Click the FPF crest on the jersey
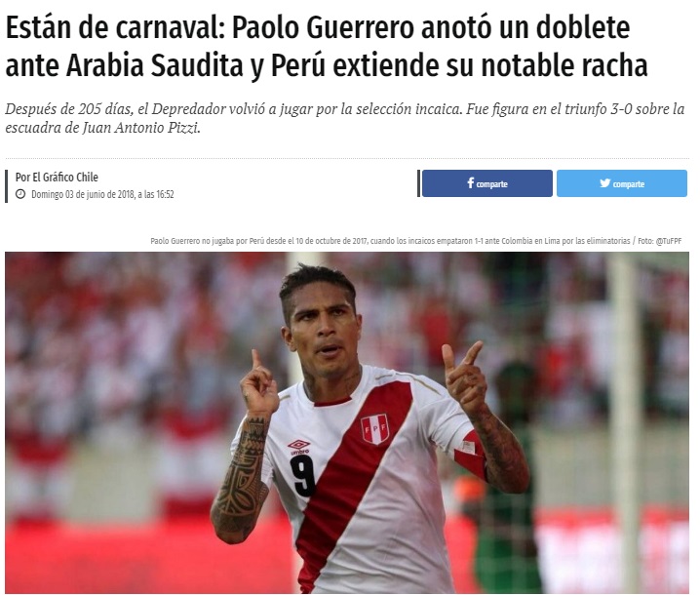The image size is (700, 595). [375, 429]
